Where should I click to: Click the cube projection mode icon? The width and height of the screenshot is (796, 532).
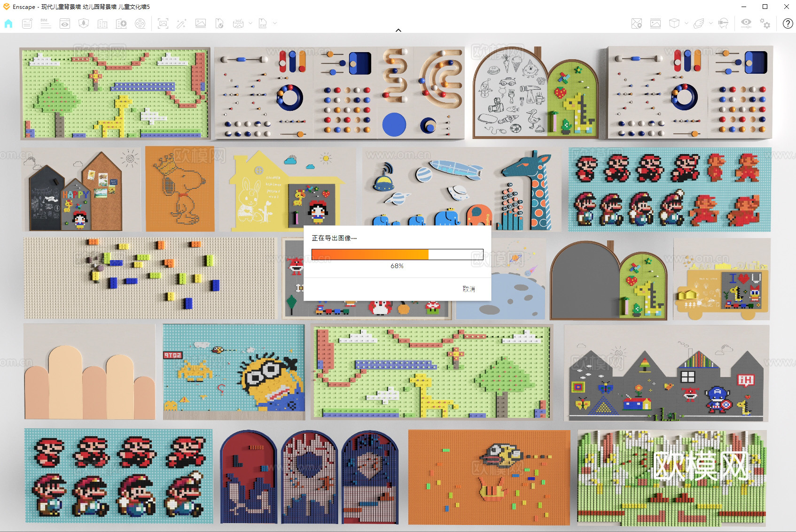click(x=674, y=23)
